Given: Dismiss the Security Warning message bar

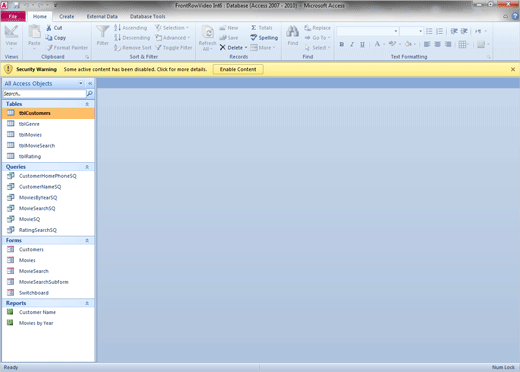Looking at the screenshot, I should pos(513,69).
